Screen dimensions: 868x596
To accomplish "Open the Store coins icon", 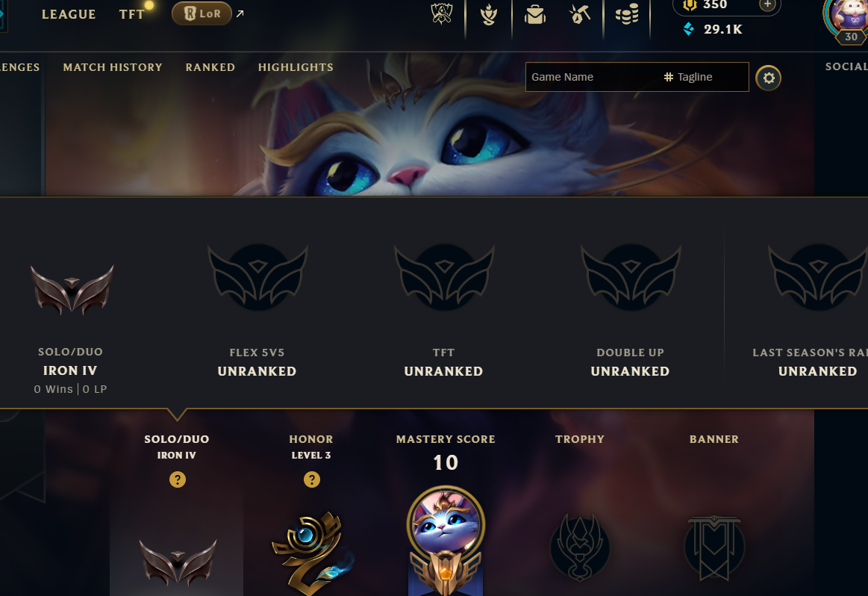I will click(627, 14).
